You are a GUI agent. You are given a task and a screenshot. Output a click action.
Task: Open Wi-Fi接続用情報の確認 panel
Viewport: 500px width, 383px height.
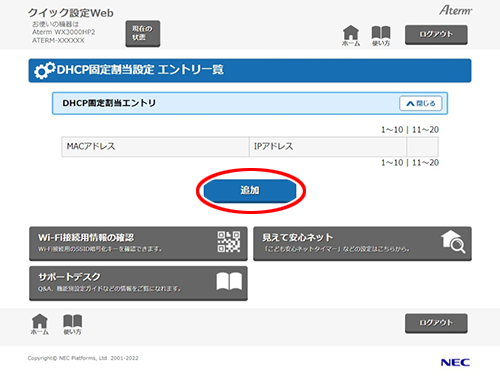pyautogui.click(x=138, y=244)
